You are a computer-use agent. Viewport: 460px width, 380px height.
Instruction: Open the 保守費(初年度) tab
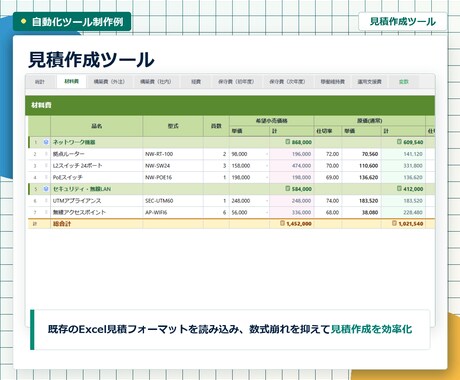[x=236, y=82]
